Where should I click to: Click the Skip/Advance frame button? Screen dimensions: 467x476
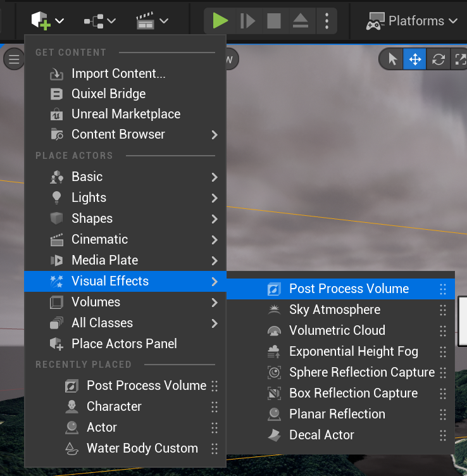coord(248,21)
